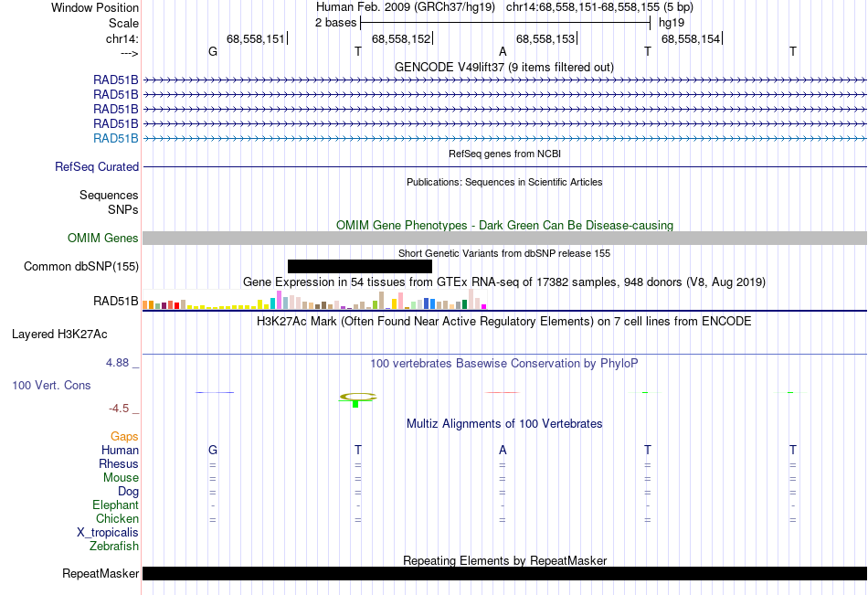Click the dbSNP variant black bar
The width and height of the screenshot is (868, 595).
click(360, 267)
